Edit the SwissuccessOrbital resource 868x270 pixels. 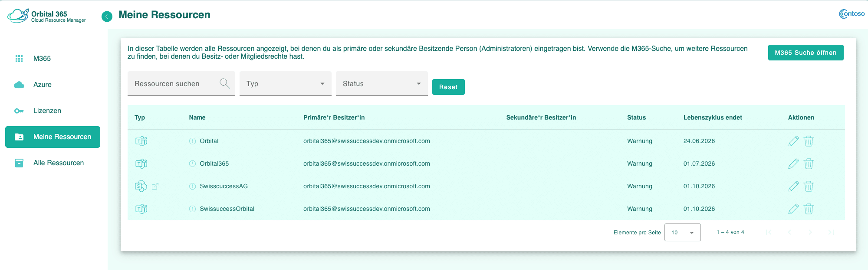click(793, 209)
